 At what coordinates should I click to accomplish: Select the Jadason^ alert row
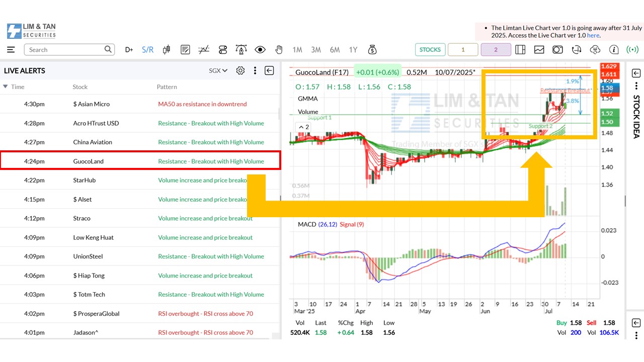(140, 332)
